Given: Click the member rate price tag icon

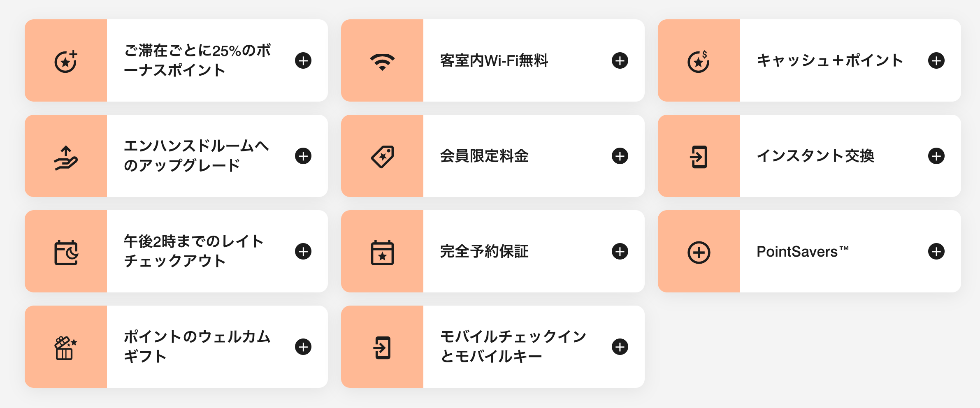Looking at the screenshot, I should (x=382, y=156).
